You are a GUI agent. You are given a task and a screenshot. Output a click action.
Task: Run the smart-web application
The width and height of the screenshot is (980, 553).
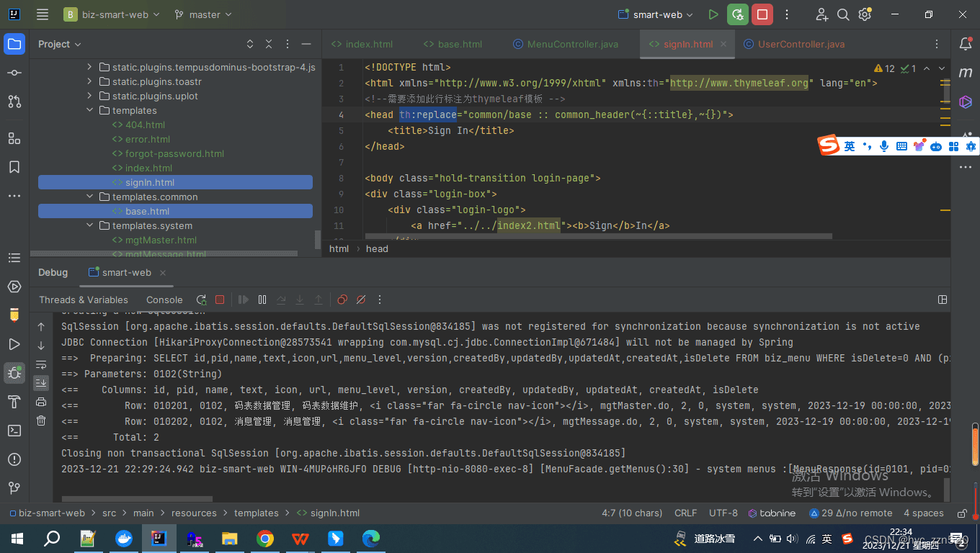point(713,14)
